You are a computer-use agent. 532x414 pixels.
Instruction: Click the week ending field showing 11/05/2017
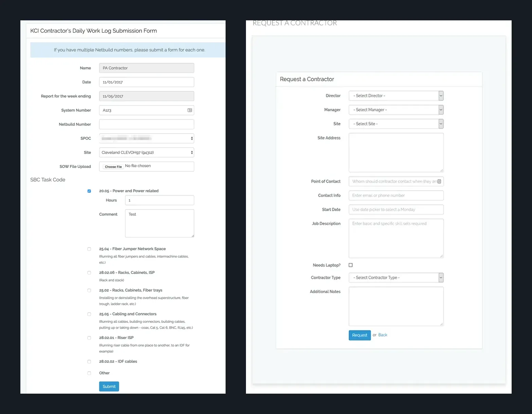pos(146,96)
